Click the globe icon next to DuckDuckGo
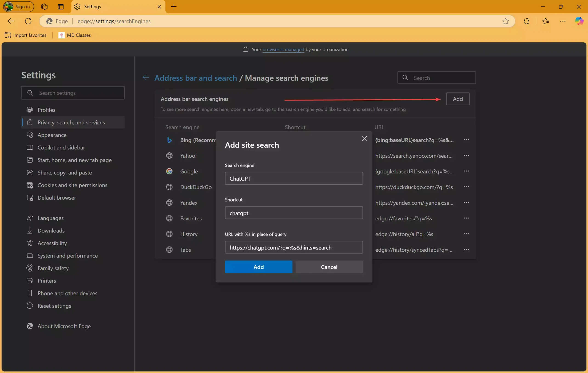This screenshot has width=588, height=373. coord(169,187)
